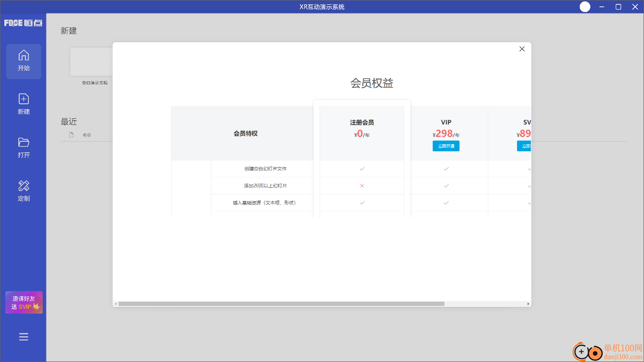Click the 空白演示文稿 blank presentation thumbnail
This screenshot has height=362, width=644.
(x=92, y=61)
